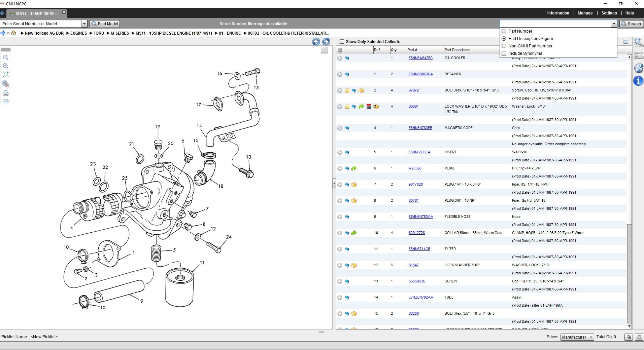Click scroll down arrow in parts list
Screen dimensions: 644x350
629,326
